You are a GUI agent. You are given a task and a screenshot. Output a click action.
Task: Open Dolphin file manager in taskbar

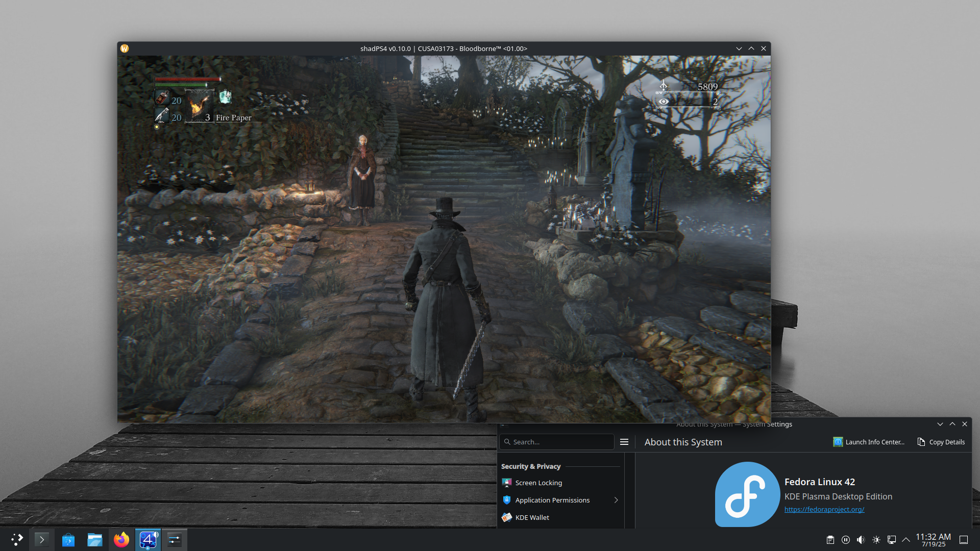pyautogui.click(x=95, y=539)
